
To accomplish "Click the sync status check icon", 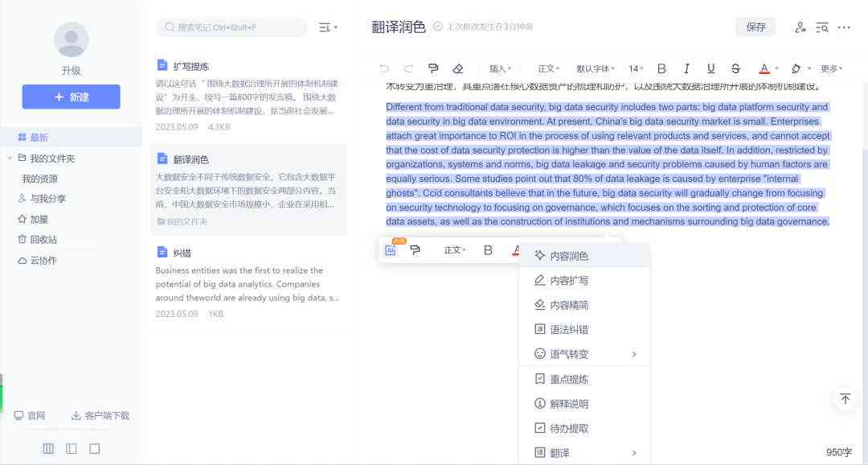I will [x=437, y=27].
